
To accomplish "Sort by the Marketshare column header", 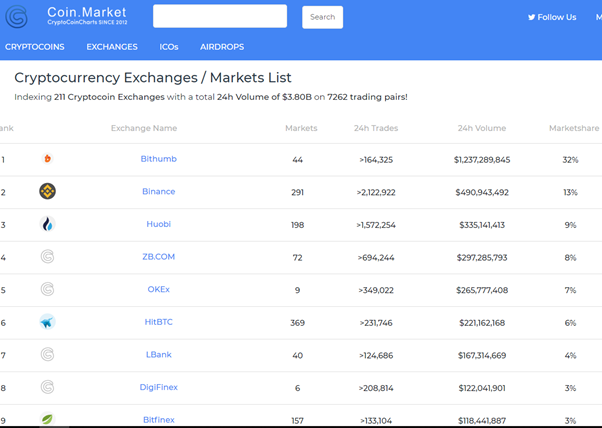I will [x=574, y=128].
